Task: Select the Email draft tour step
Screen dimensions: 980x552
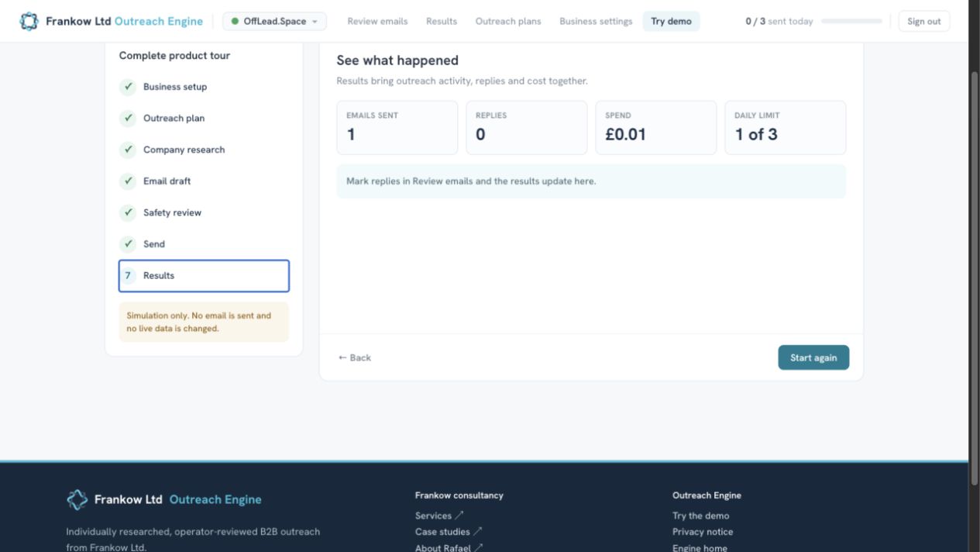Action: [x=204, y=181]
